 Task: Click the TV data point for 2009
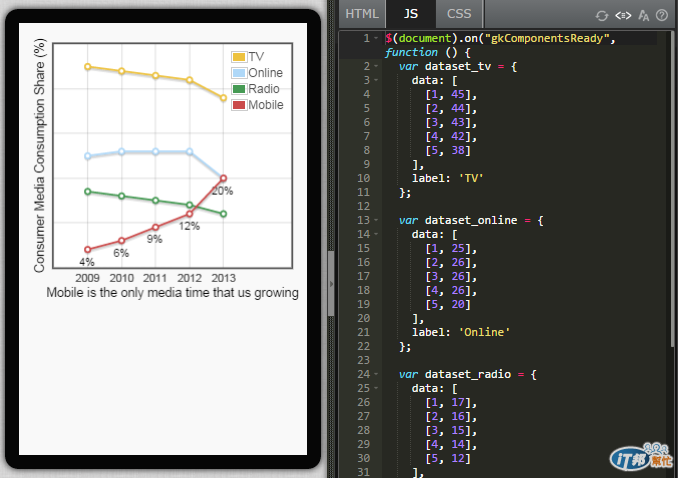(x=88, y=67)
